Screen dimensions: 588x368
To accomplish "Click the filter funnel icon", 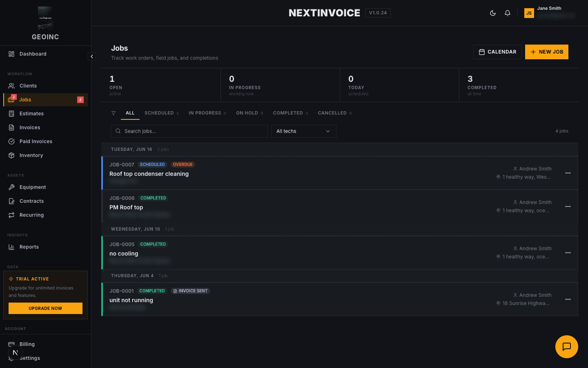I will tap(114, 113).
